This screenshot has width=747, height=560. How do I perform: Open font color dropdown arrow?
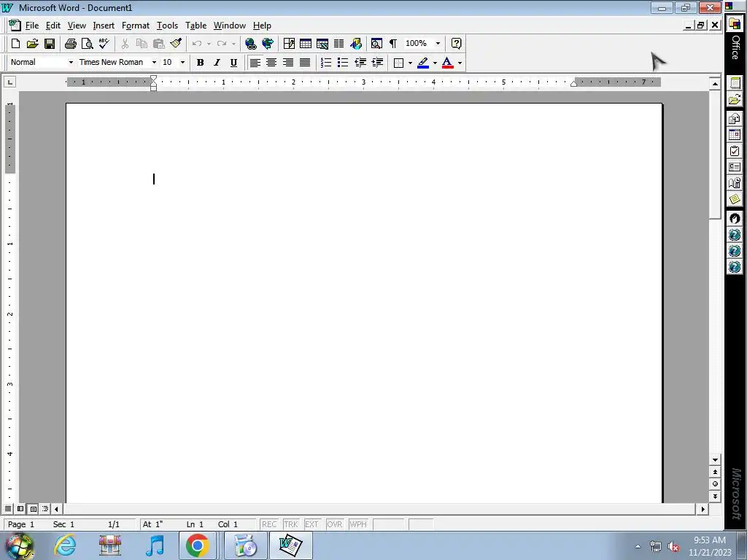coord(460,63)
